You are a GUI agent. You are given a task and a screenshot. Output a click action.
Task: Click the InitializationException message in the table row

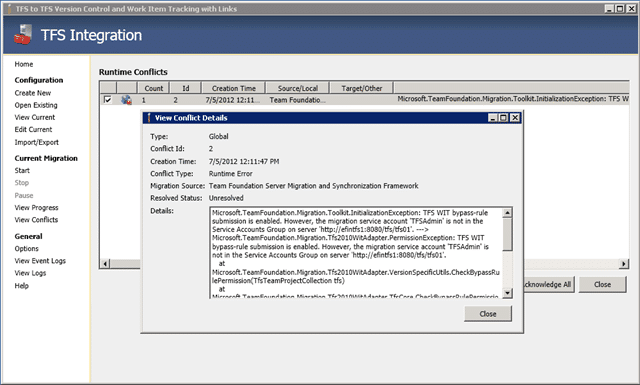(x=513, y=99)
